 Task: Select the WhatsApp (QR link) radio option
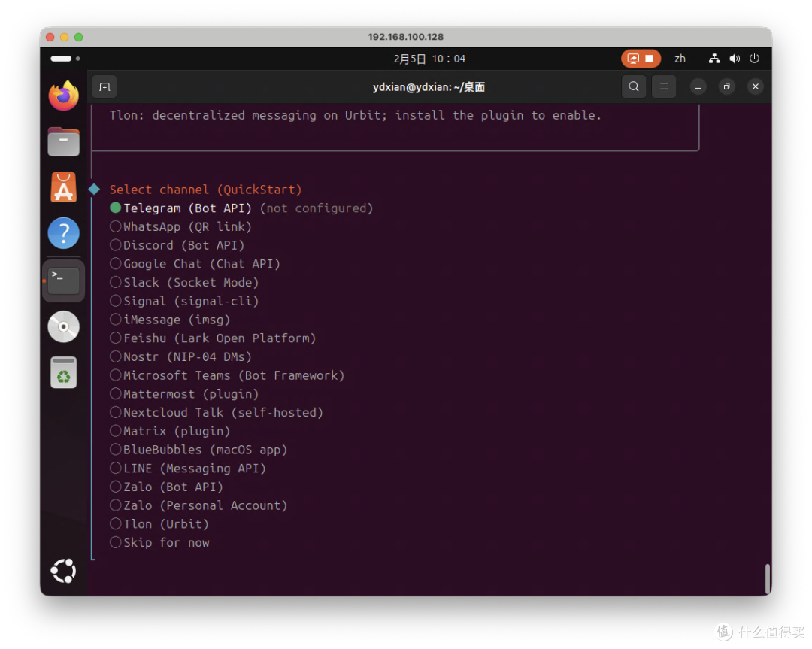click(x=180, y=227)
